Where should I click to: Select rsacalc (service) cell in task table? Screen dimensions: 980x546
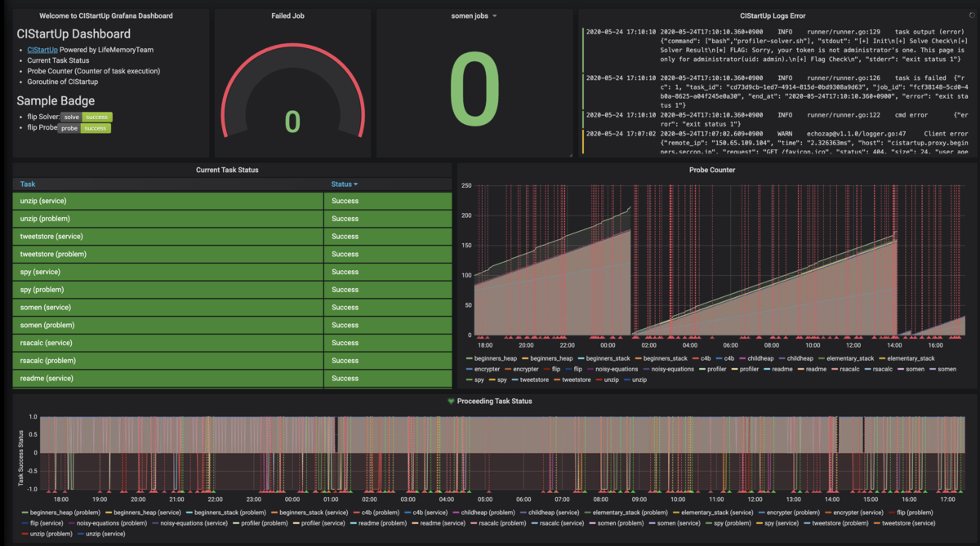coord(168,343)
